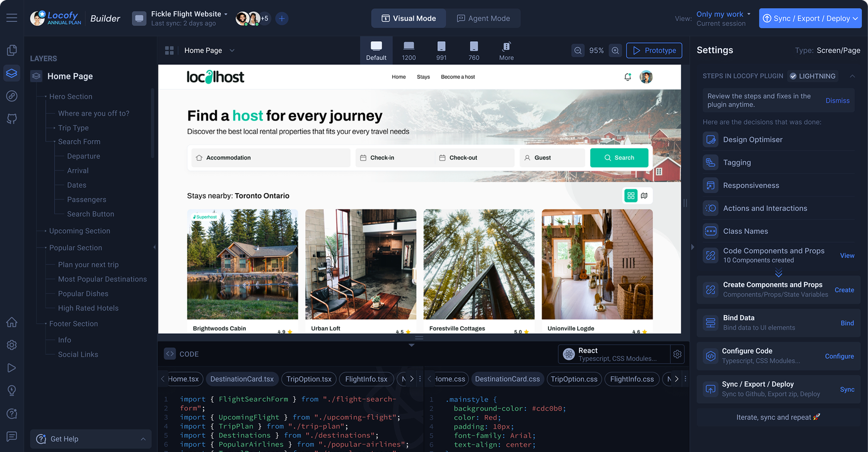Toggle grid view in Stays nearby
Image resolution: width=868 pixels, height=452 pixels.
(x=630, y=196)
